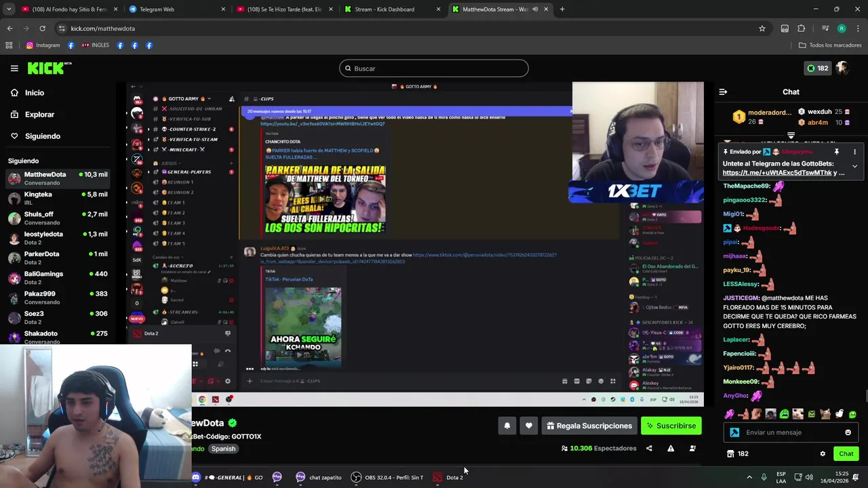Open ParkerDota channel in following list

(x=58, y=258)
